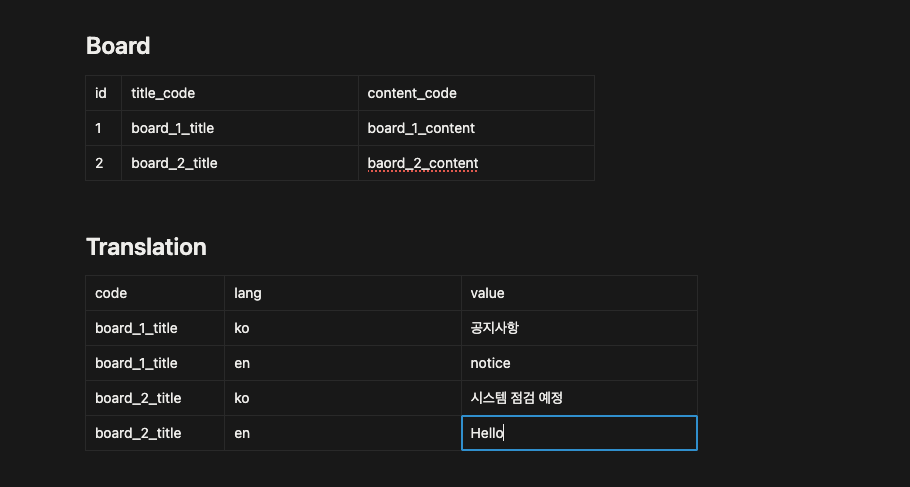Select the Board id cell containing 2
Screen dimensions: 910x487
click(x=99, y=163)
